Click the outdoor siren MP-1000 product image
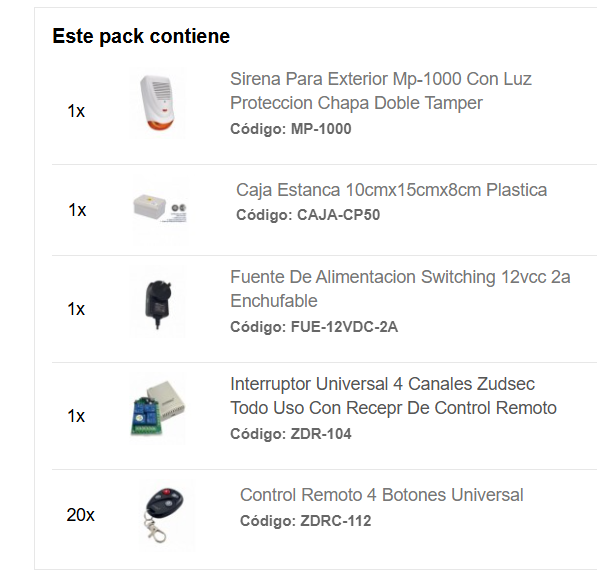The width and height of the screenshot is (597, 587). pos(157,103)
